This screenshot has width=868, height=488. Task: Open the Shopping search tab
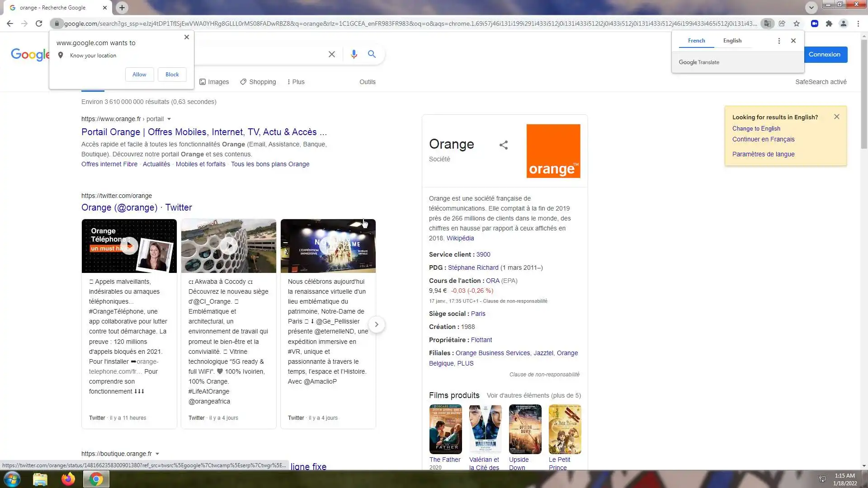(258, 82)
